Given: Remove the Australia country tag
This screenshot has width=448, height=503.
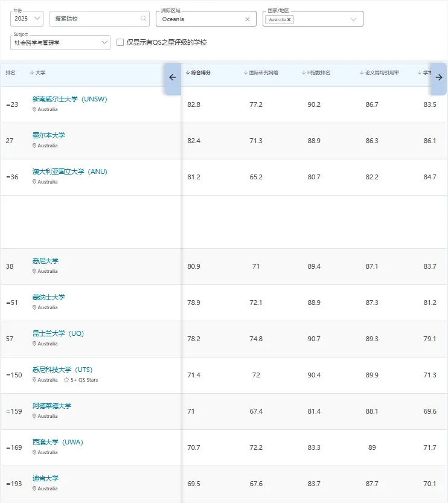Looking at the screenshot, I should tap(289, 19).
